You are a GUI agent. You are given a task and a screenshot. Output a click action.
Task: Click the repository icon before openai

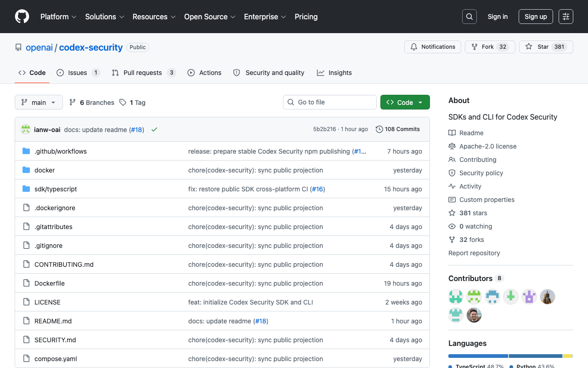[x=18, y=47]
